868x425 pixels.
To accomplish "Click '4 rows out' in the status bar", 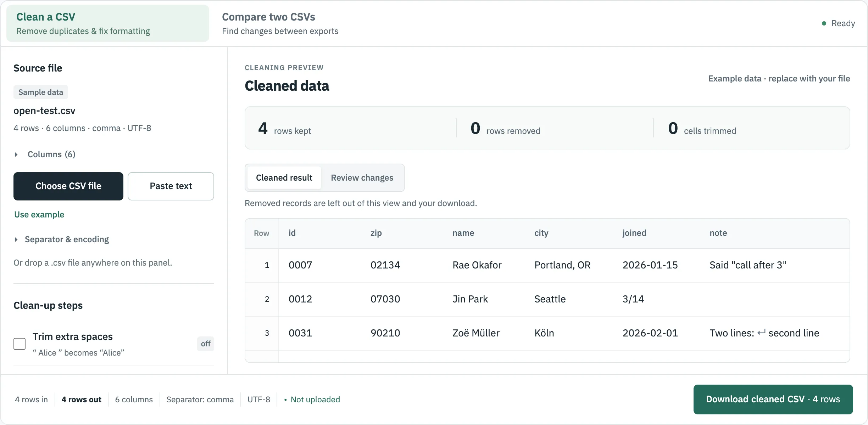I will (x=81, y=399).
